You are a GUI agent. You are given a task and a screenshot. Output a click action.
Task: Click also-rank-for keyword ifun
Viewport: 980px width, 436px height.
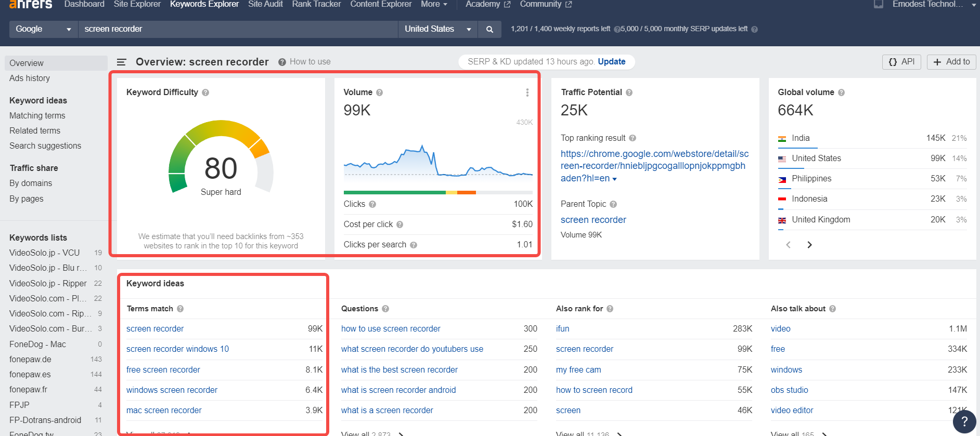pyautogui.click(x=563, y=329)
